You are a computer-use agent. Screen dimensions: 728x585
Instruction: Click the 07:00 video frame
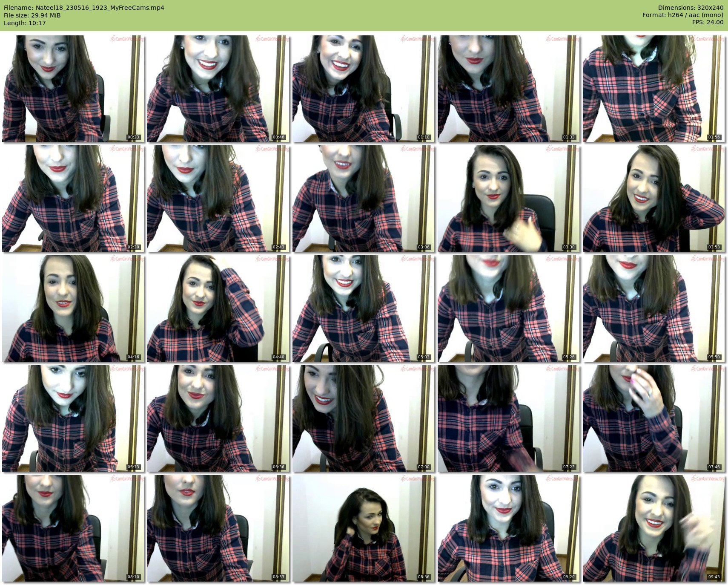(364, 418)
